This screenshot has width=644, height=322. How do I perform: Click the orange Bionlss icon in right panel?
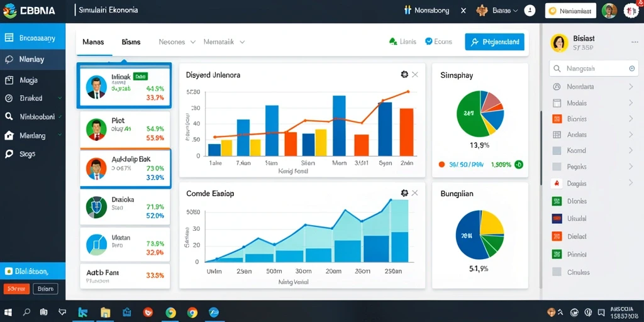pyautogui.click(x=557, y=119)
